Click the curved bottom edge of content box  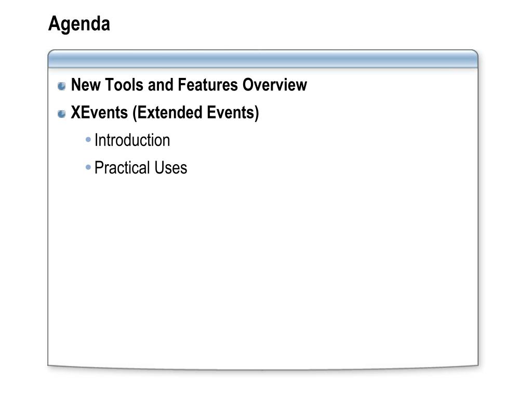pyautogui.click(x=263, y=368)
